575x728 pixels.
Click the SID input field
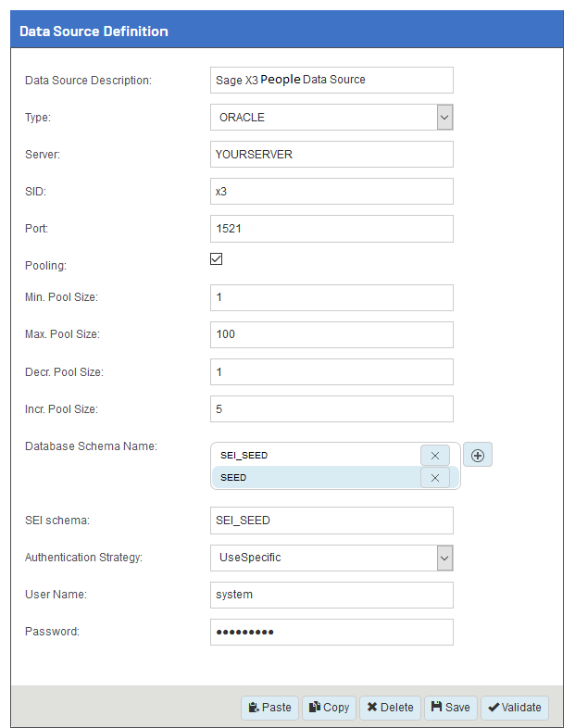click(x=331, y=192)
